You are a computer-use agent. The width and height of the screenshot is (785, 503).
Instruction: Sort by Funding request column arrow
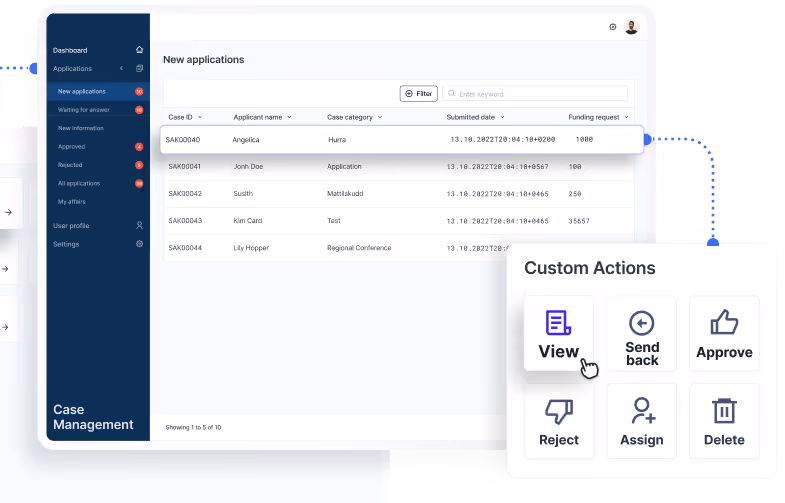pyautogui.click(x=626, y=117)
